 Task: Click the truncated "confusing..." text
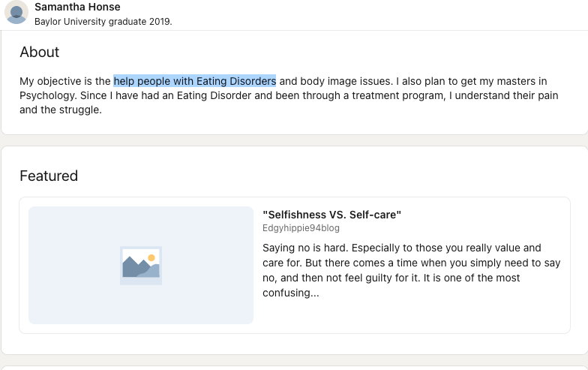[x=291, y=293]
